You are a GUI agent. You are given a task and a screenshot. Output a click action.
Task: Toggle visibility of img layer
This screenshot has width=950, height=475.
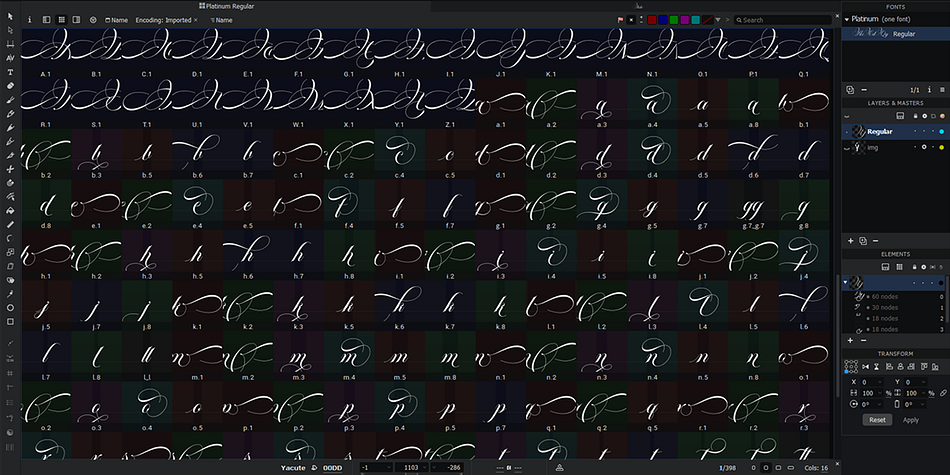click(x=846, y=147)
